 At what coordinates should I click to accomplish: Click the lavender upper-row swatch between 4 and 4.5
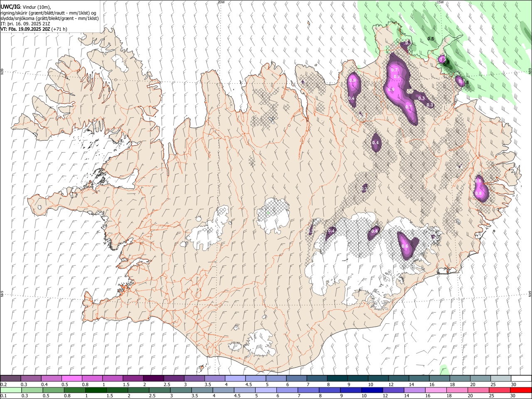pos(234,378)
